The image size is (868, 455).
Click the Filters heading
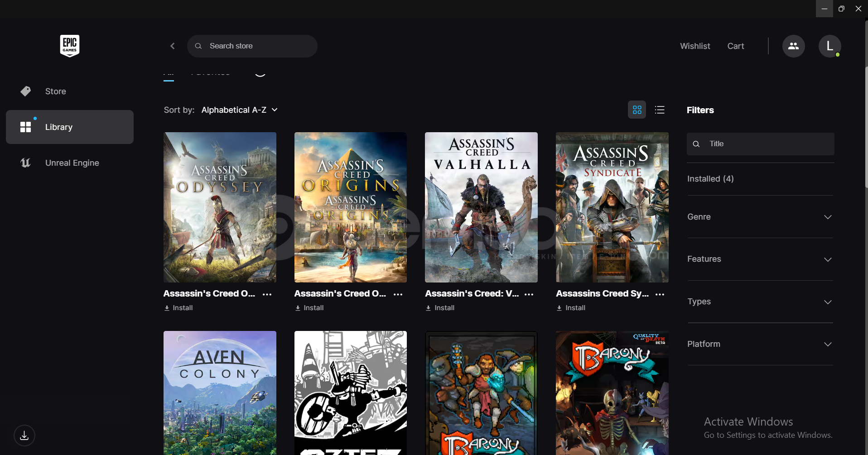700,110
